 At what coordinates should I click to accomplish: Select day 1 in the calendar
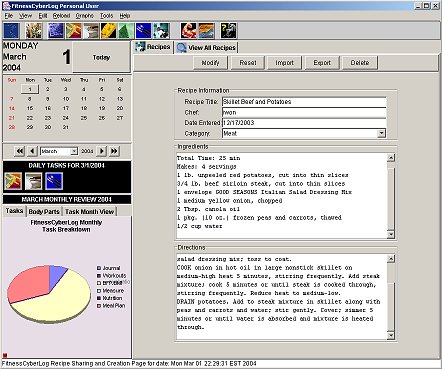point(30,89)
